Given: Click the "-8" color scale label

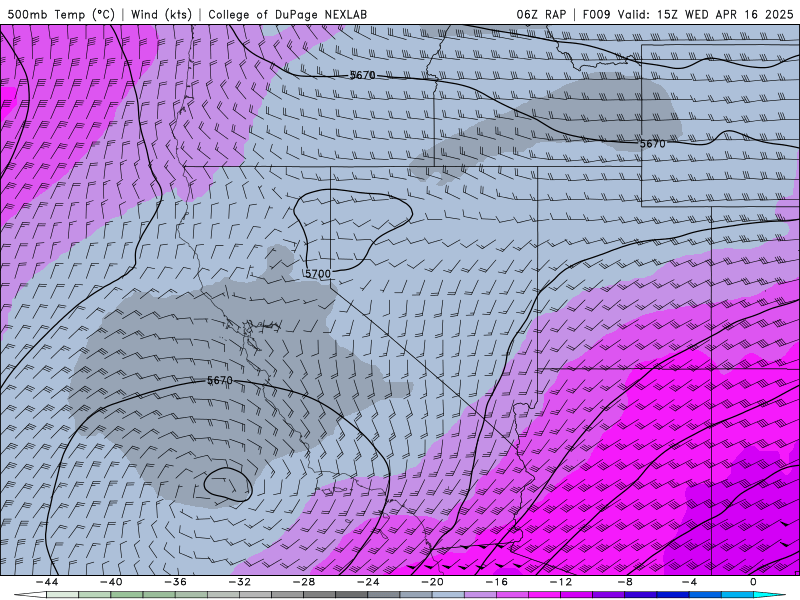Looking at the screenshot, I should (x=626, y=582).
